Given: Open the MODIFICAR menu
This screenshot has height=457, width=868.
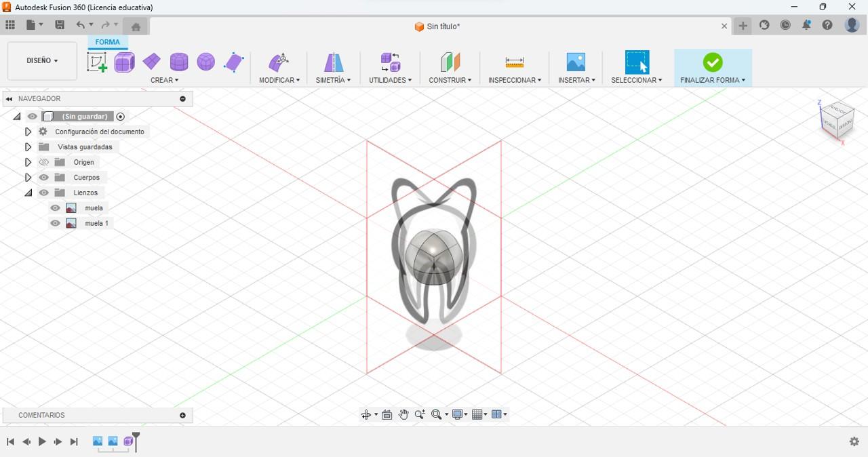Looking at the screenshot, I should 279,80.
